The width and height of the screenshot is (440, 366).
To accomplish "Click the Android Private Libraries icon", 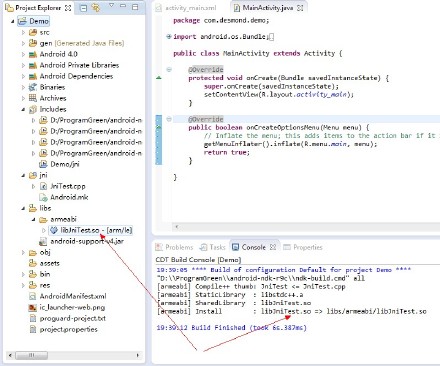I will click(33, 65).
